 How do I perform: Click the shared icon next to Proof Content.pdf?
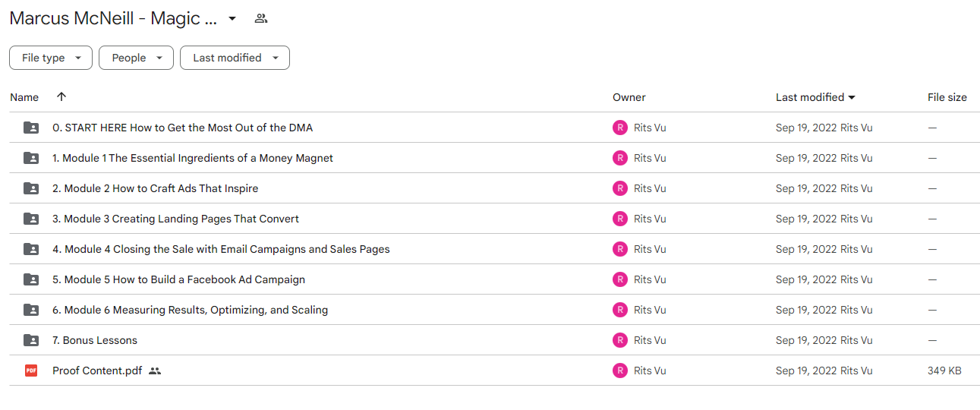(155, 371)
